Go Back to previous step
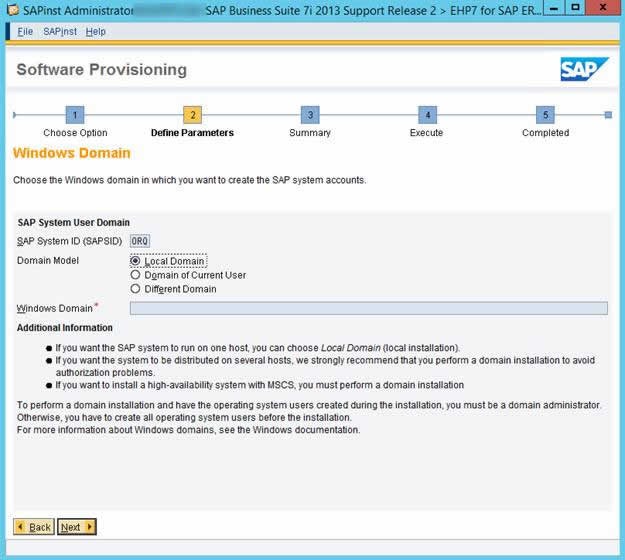 point(34,527)
